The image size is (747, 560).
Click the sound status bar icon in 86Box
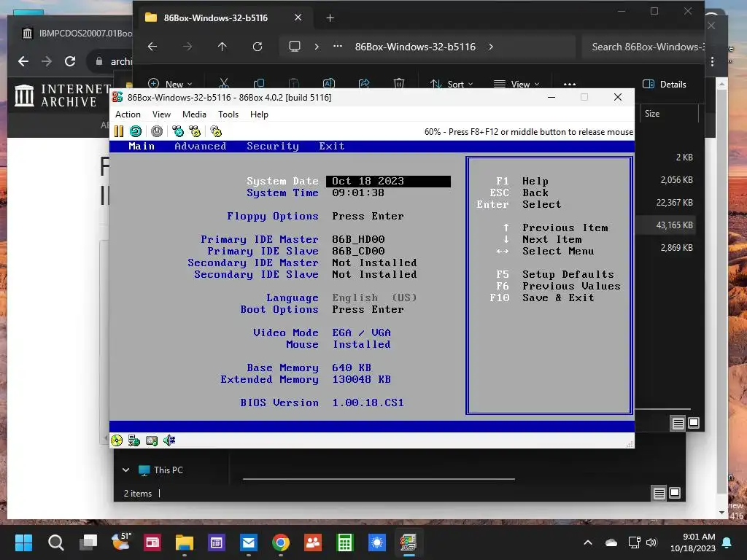(169, 440)
